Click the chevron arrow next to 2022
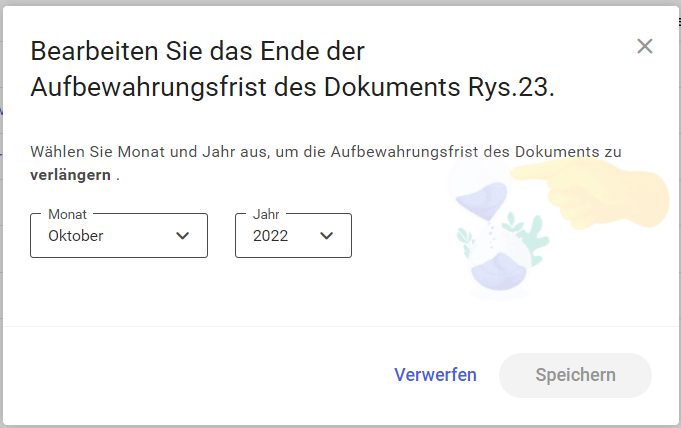 point(327,236)
